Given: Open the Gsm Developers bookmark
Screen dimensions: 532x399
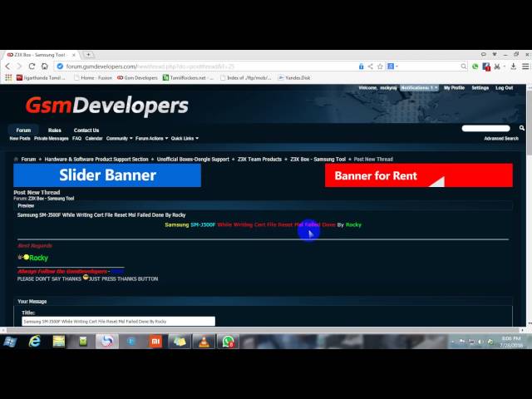Looking at the screenshot, I should coord(137,77).
